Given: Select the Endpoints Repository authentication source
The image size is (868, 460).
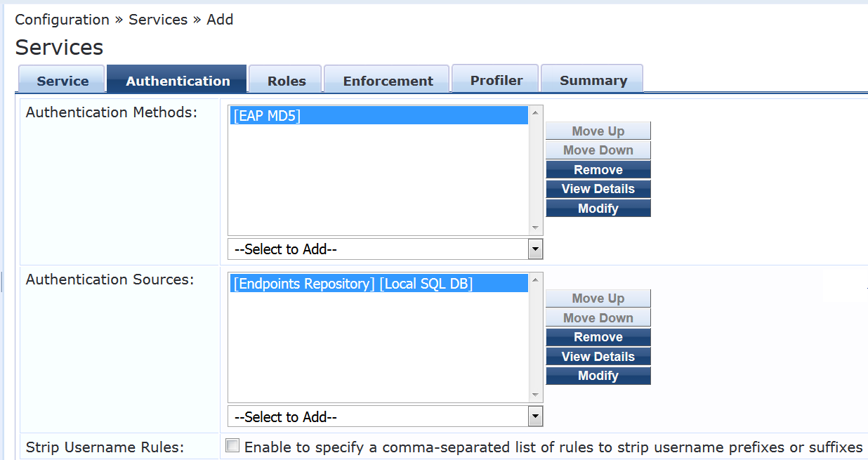Looking at the screenshot, I should [379, 284].
